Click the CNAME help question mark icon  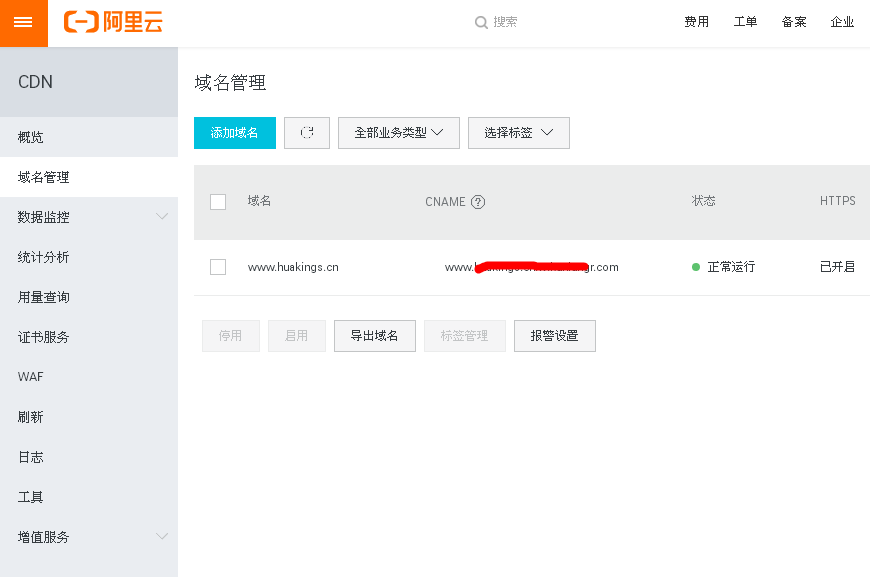(478, 202)
